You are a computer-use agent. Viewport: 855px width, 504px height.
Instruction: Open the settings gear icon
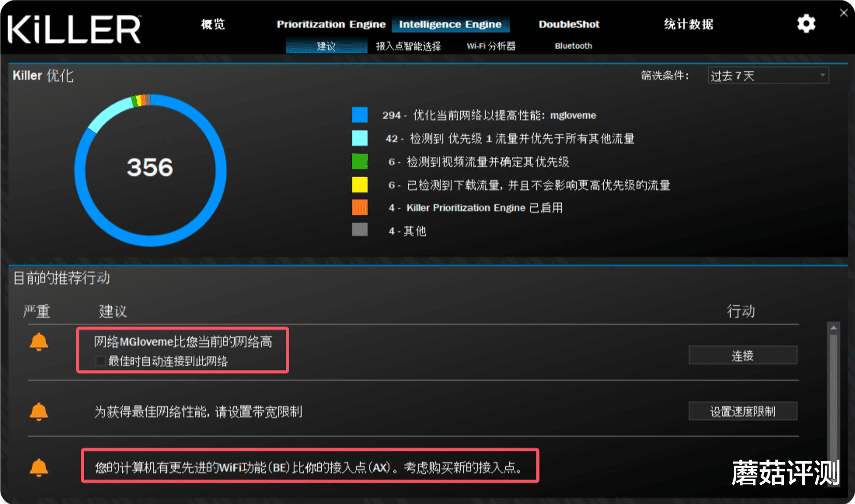(x=806, y=24)
